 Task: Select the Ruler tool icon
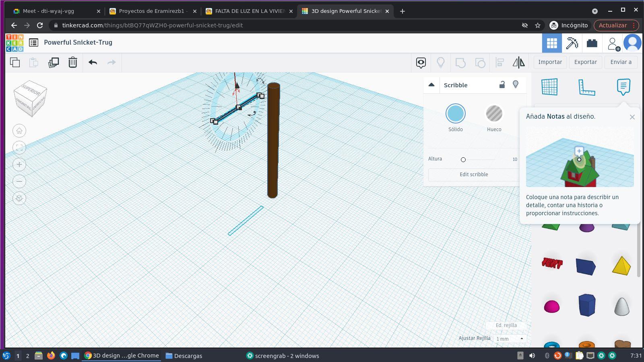[586, 87]
